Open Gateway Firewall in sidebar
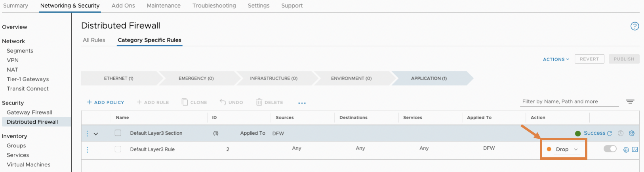This screenshot has width=644, height=172. point(29,113)
